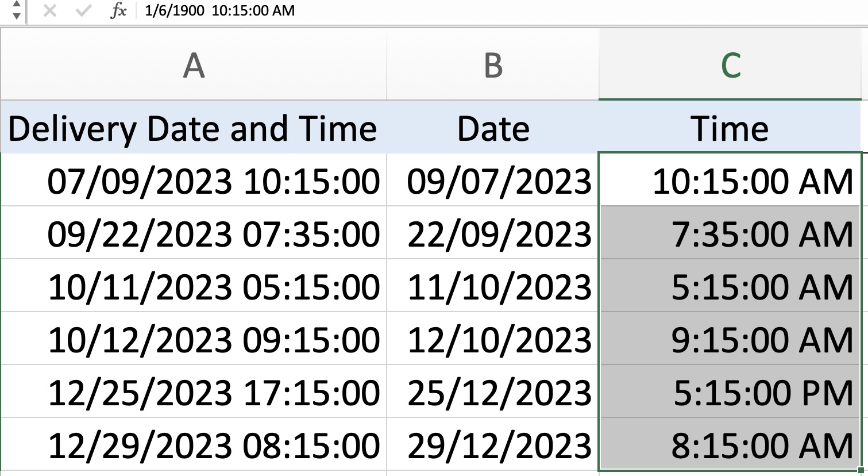Click the cancel entry X icon
868x476 pixels.
[50, 11]
